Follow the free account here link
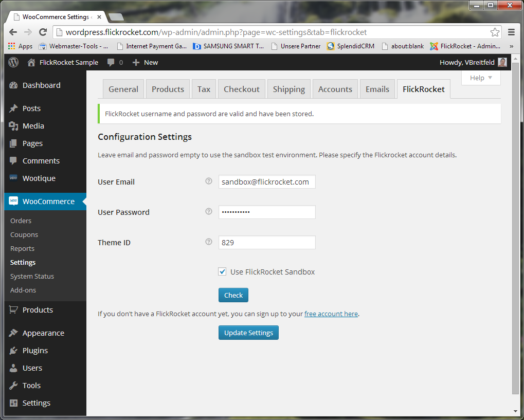 (331, 314)
